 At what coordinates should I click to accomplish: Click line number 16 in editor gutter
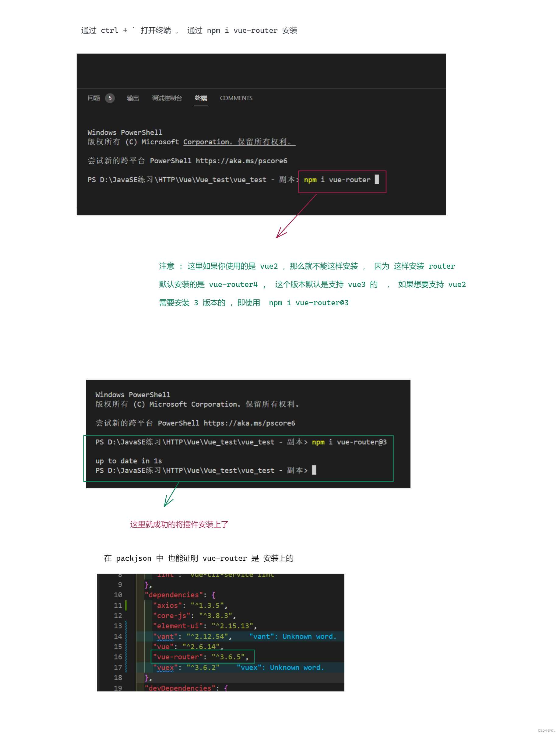click(x=118, y=657)
